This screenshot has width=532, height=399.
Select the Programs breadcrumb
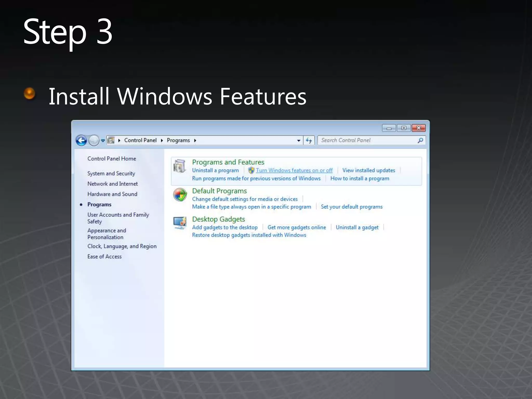click(x=178, y=140)
